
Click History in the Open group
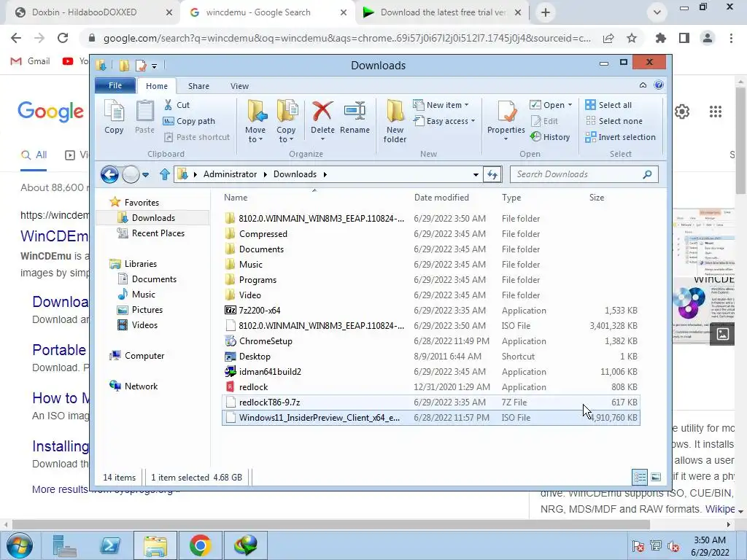point(550,136)
